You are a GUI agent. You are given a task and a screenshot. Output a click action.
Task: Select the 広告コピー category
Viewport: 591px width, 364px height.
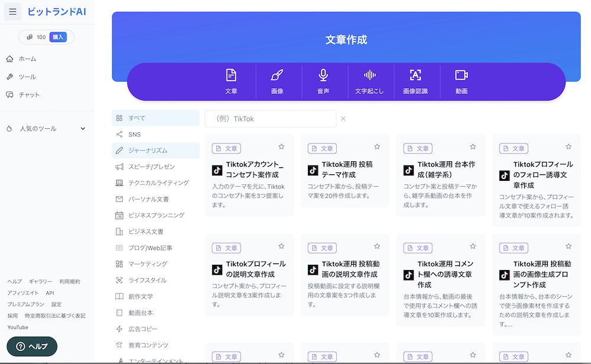point(155,329)
